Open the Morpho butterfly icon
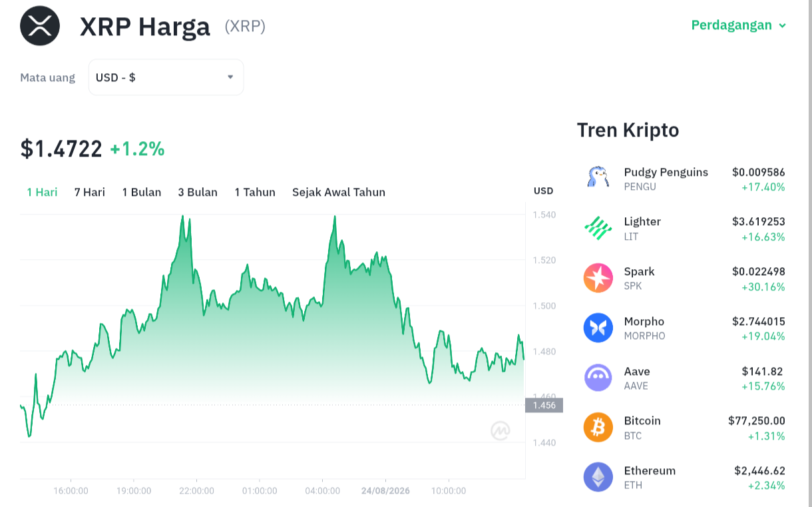Screen dimensions: 812x507 click(598, 328)
